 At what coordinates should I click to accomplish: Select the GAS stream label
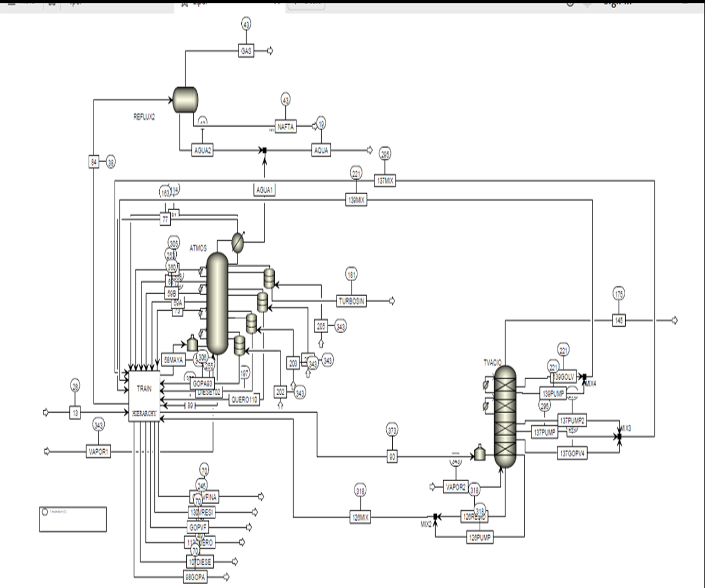pyautogui.click(x=246, y=51)
